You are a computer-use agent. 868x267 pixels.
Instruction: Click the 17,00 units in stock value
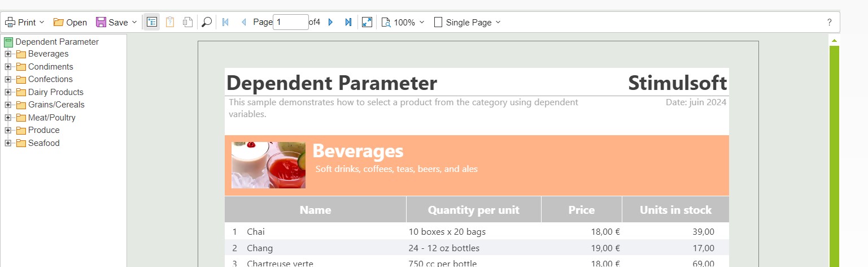[703, 248]
